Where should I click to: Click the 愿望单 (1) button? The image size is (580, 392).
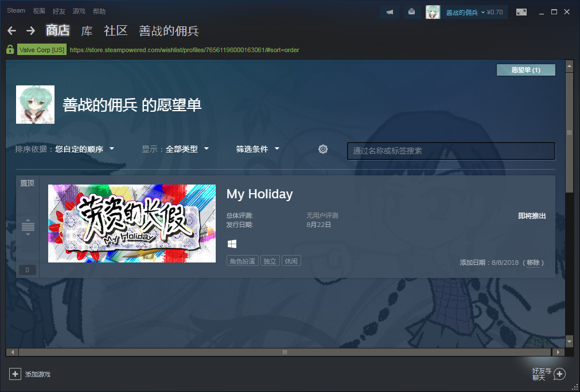526,70
